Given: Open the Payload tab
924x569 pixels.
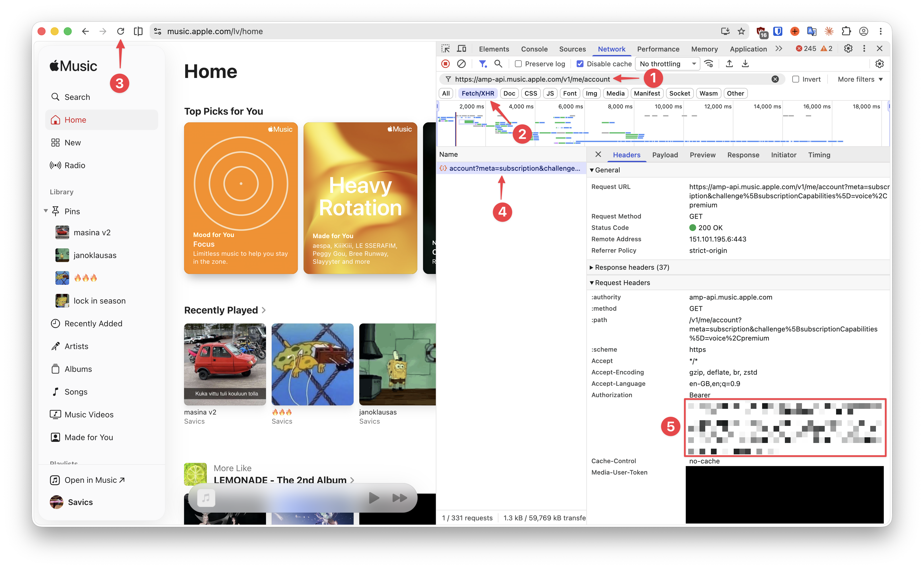Looking at the screenshot, I should 665,155.
